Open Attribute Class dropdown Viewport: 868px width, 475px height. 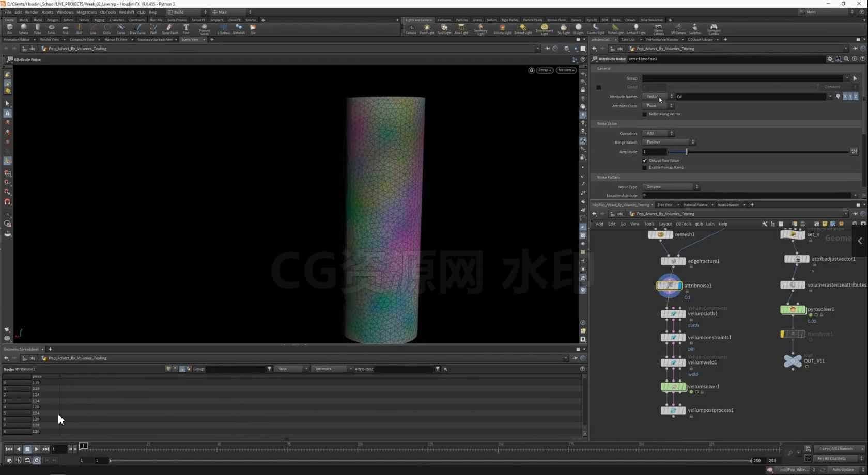tap(658, 106)
